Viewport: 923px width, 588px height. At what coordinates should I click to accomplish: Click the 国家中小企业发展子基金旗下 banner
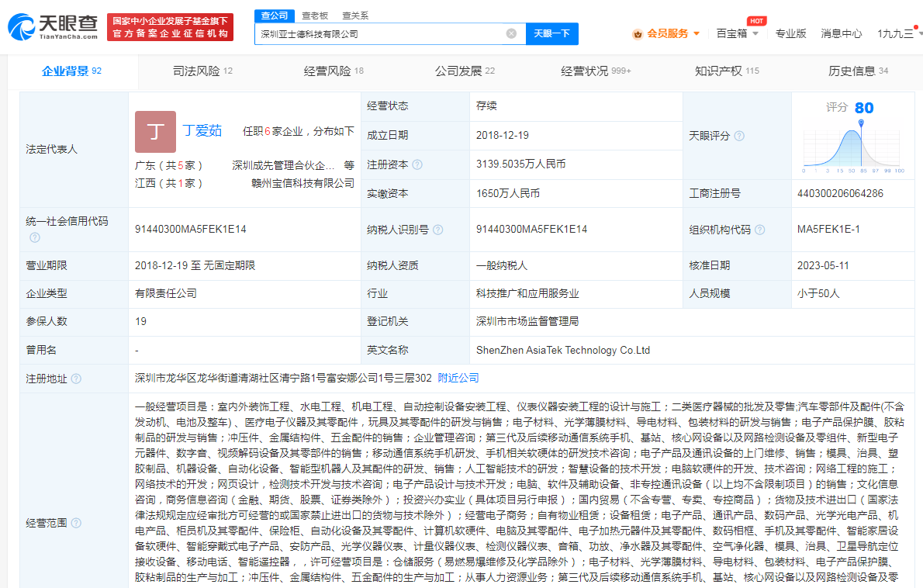pos(170,27)
